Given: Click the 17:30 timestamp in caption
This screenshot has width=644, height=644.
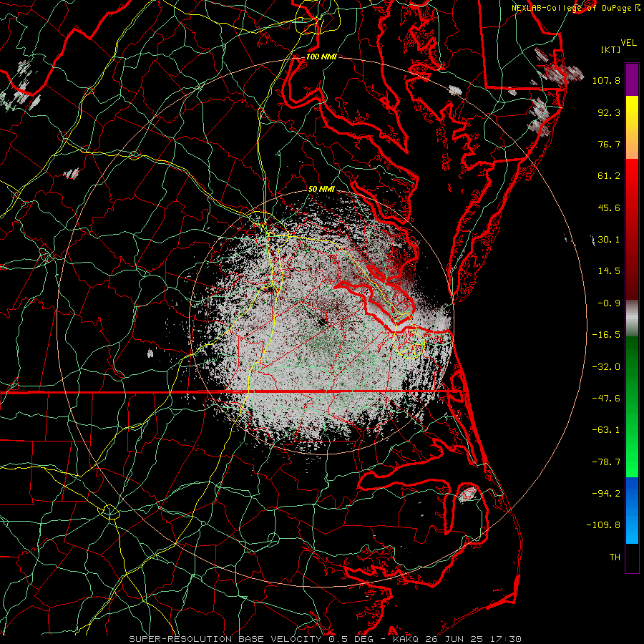Looking at the screenshot, I should pyautogui.click(x=507, y=639).
